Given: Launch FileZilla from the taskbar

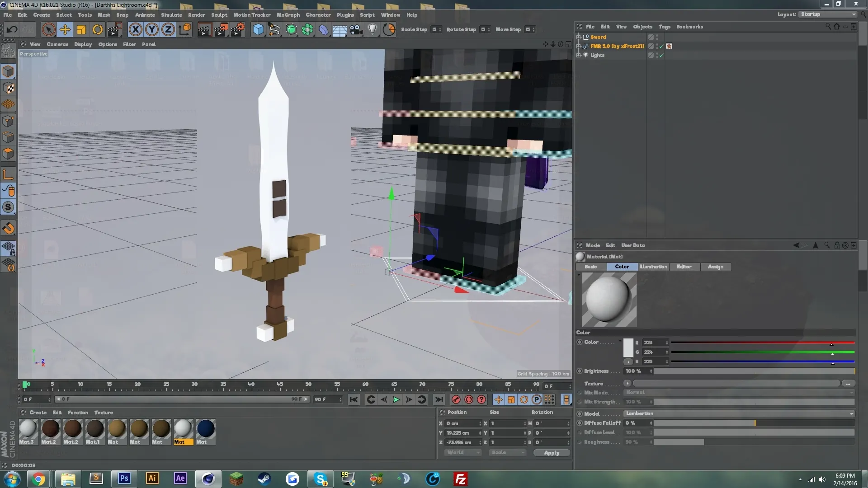Looking at the screenshot, I should [x=460, y=479].
